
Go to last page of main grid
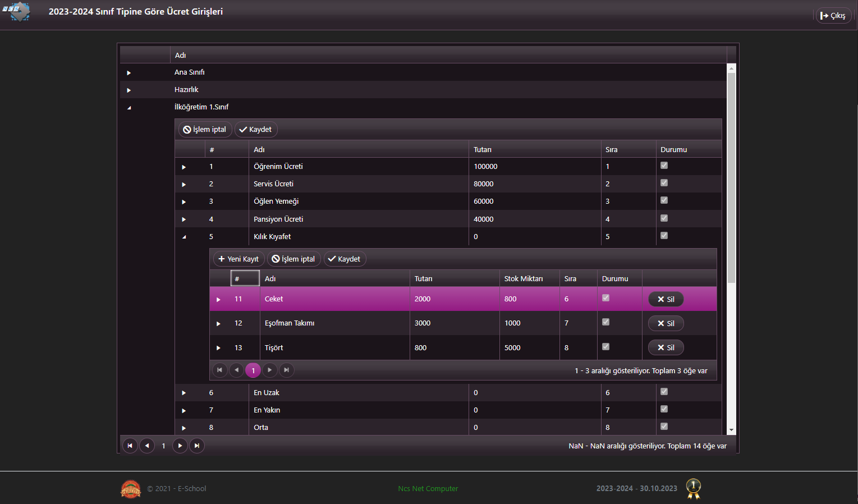197,446
